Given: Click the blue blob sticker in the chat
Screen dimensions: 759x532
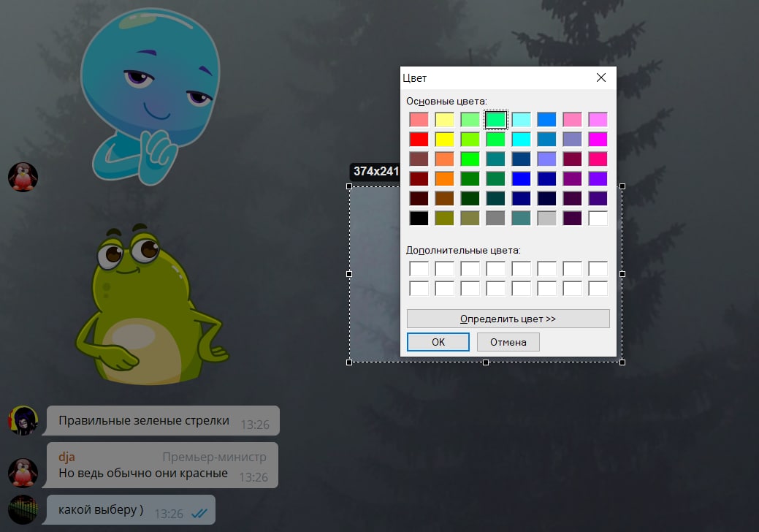Looking at the screenshot, I should pyautogui.click(x=150, y=96).
